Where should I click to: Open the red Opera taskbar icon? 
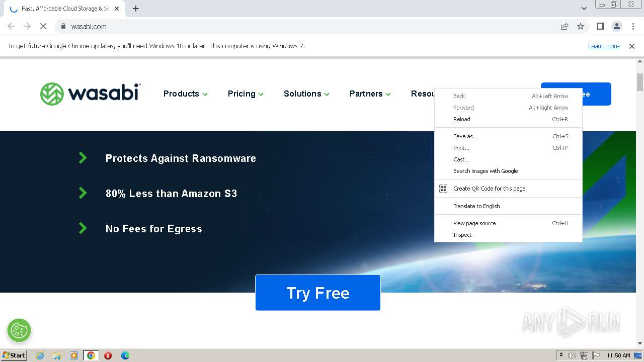108,355
